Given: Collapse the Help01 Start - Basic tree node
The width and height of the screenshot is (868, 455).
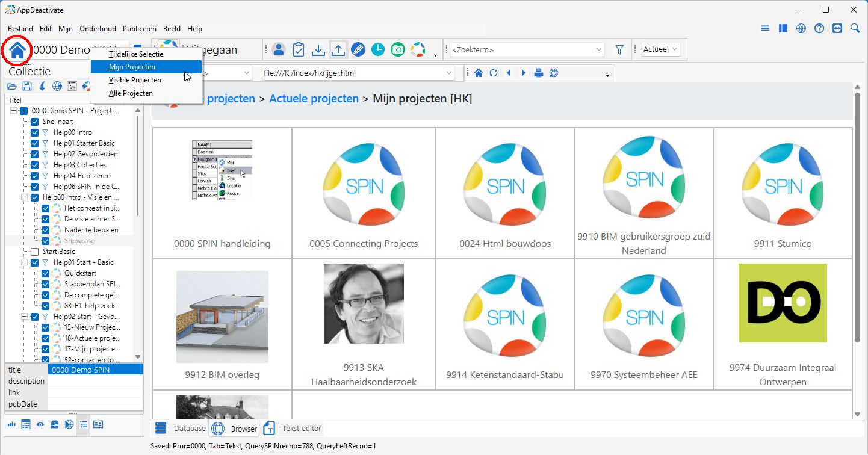Looking at the screenshot, I should [x=24, y=262].
